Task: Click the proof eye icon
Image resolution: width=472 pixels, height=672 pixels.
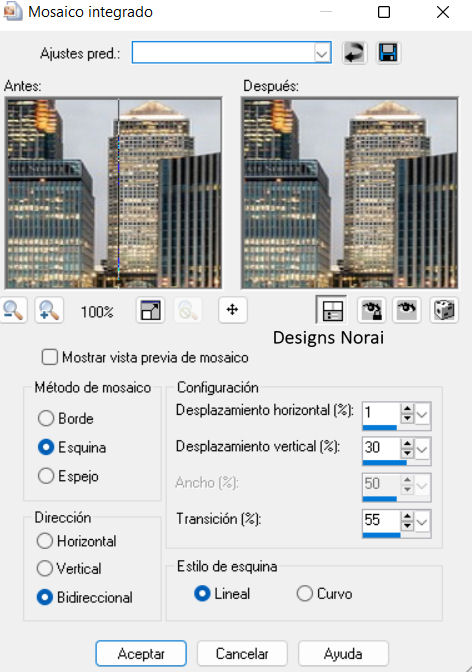Action: coord(406,310)
